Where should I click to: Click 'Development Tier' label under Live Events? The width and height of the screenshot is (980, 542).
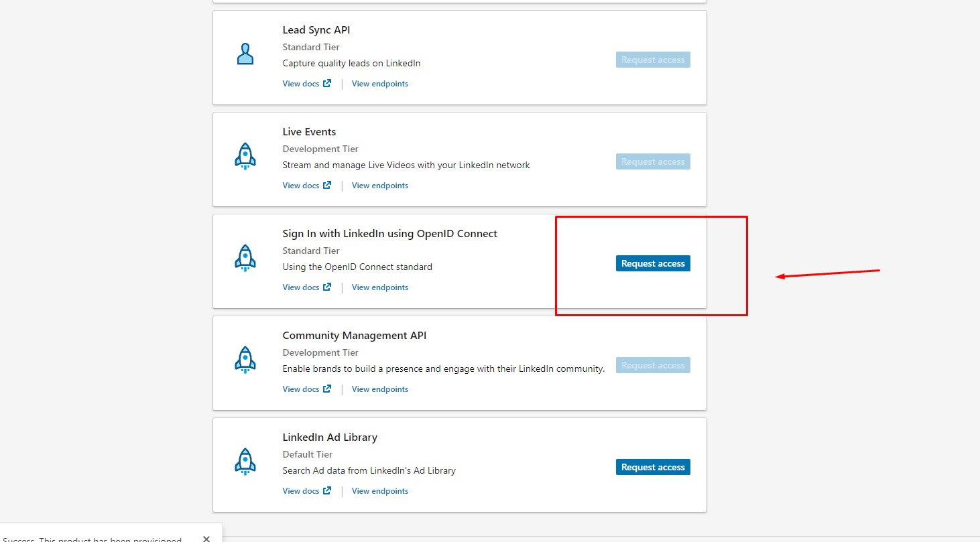click(320, 149)
